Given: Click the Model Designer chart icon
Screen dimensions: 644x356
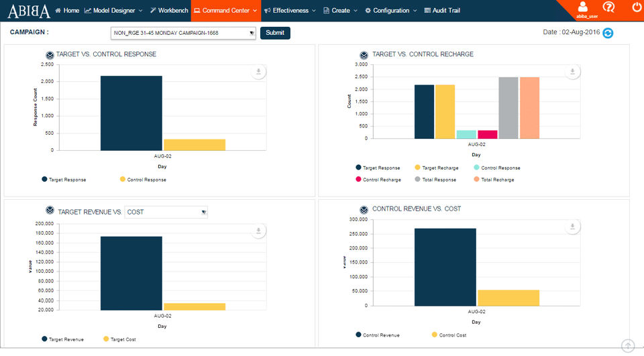Looking at the screenshot, I should click(x=87, y=10).
